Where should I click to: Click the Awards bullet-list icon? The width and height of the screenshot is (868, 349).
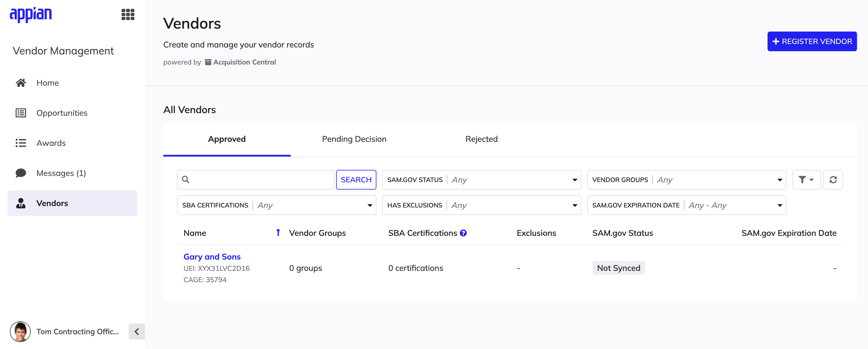click(x=21, y=143)
